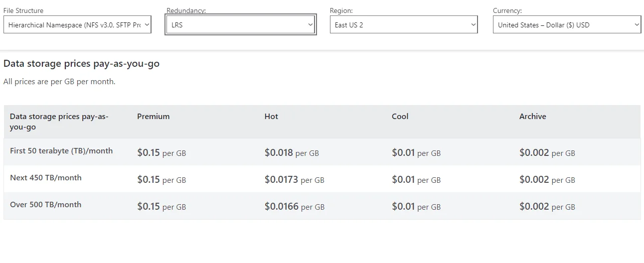Click Archive price in First 50 terabyte row

pyautogui.click(x=547, y=153)
